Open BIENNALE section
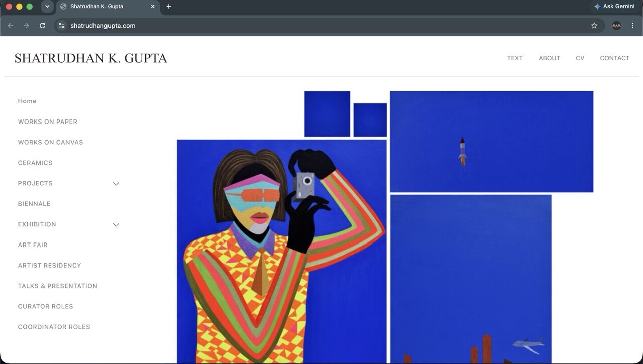643x364 pixels. coord(34,204)
